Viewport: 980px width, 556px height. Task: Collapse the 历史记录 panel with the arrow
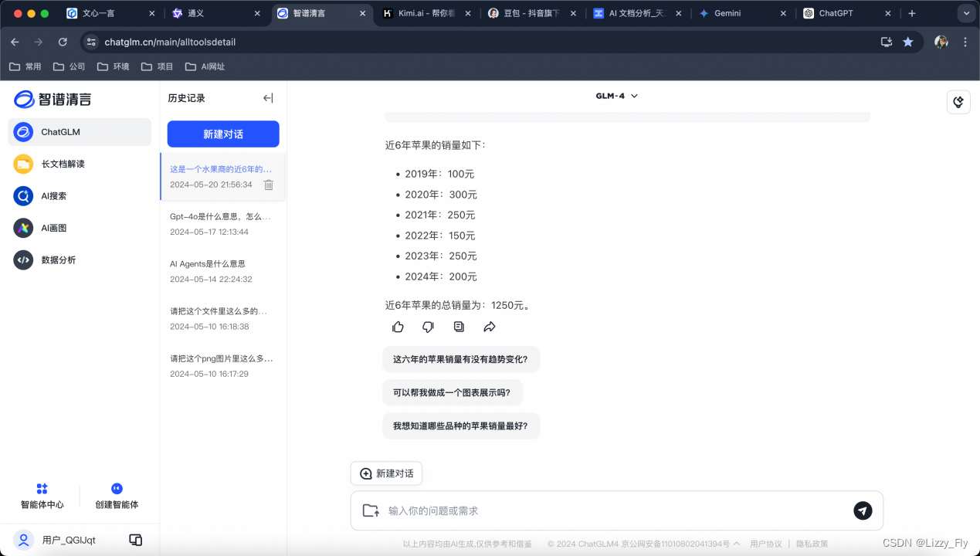point(267,97)
